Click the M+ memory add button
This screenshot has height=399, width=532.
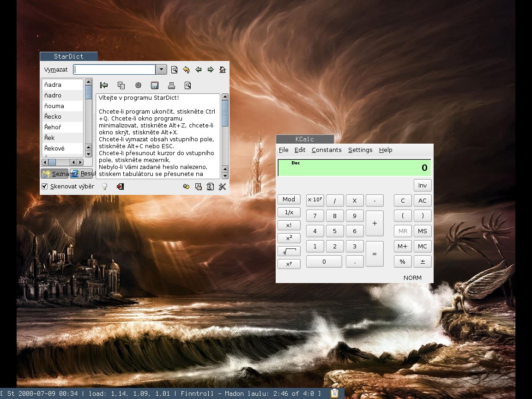pos(403,246)
